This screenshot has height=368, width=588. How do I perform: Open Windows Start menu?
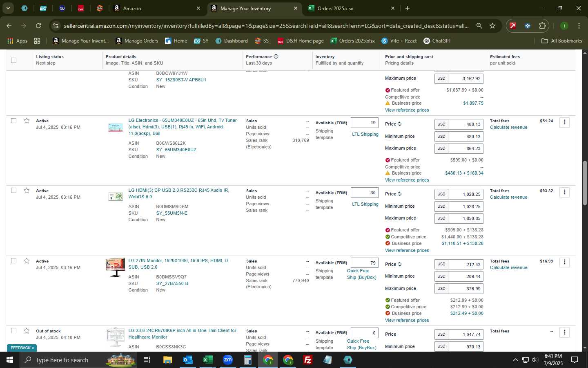click(9, 360)
